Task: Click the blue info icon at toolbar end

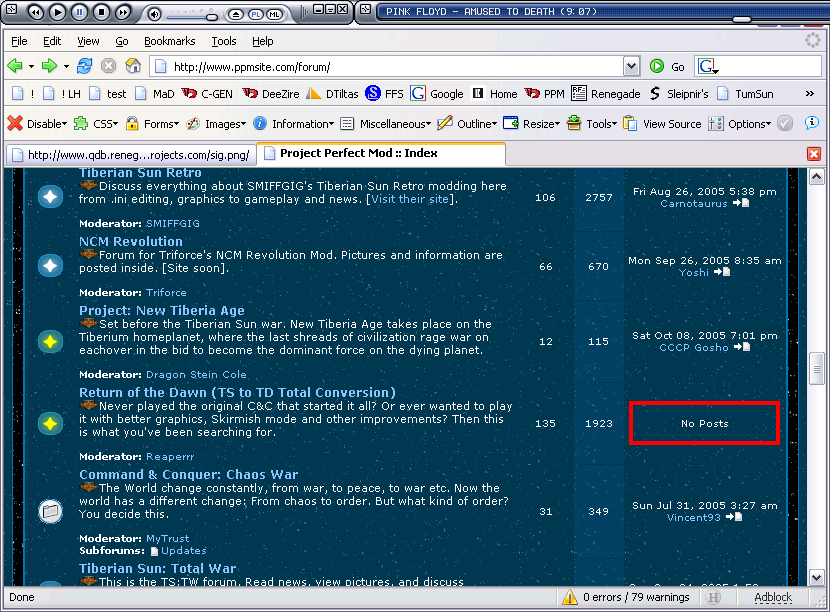Action: coord(811,123)
